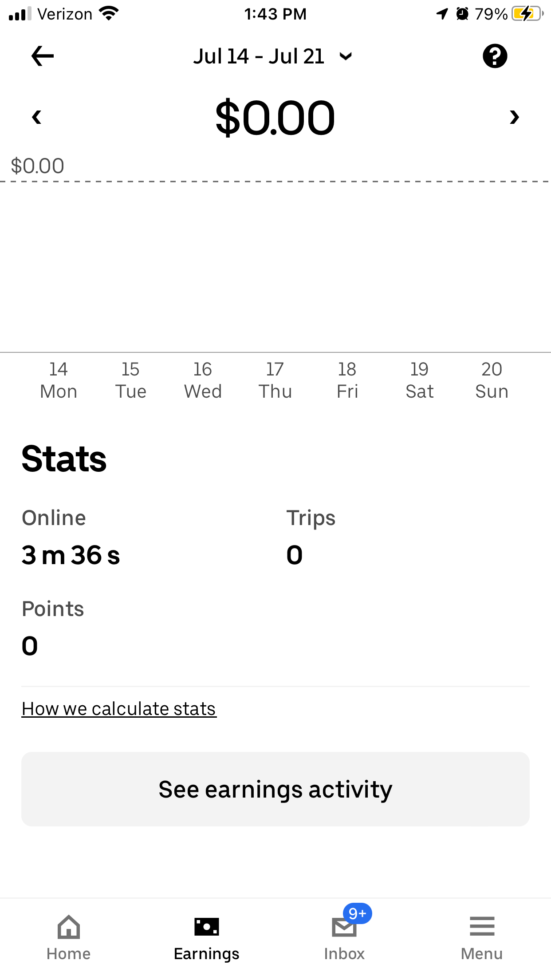551x980 pixels.
Task: Tap the Inbox 9+ notification badge
Action: coord(358,913)
